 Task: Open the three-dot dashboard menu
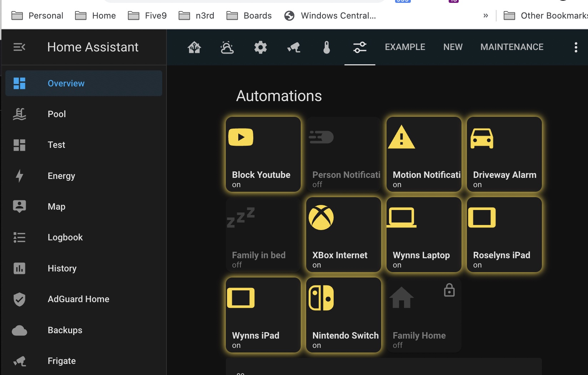[x=576, y=47]
